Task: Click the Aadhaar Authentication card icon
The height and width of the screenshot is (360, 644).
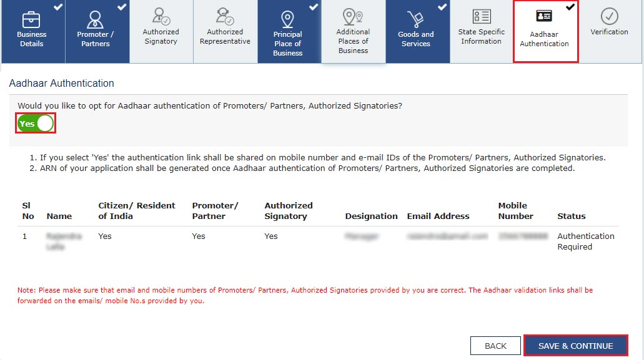Action: tap(544, 16)
